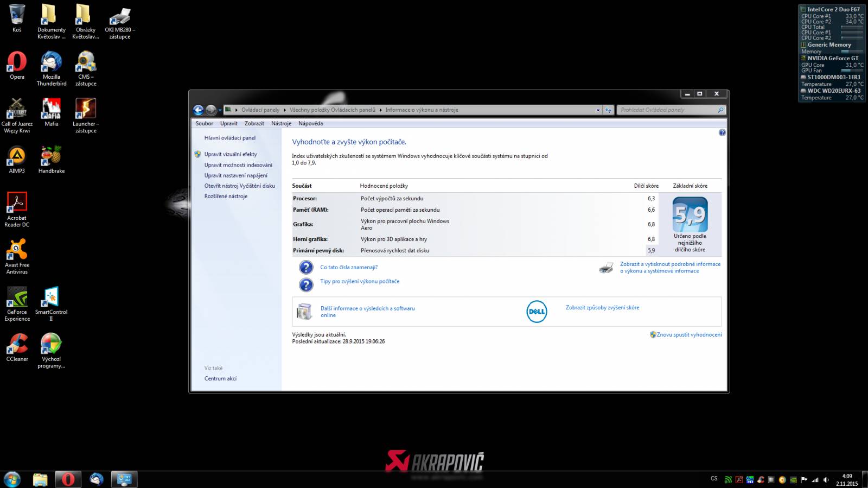The image size is (868, 488).
Task: Expand the arrow after Ovládací panely breadcrumb
Action: click(285, 110)
